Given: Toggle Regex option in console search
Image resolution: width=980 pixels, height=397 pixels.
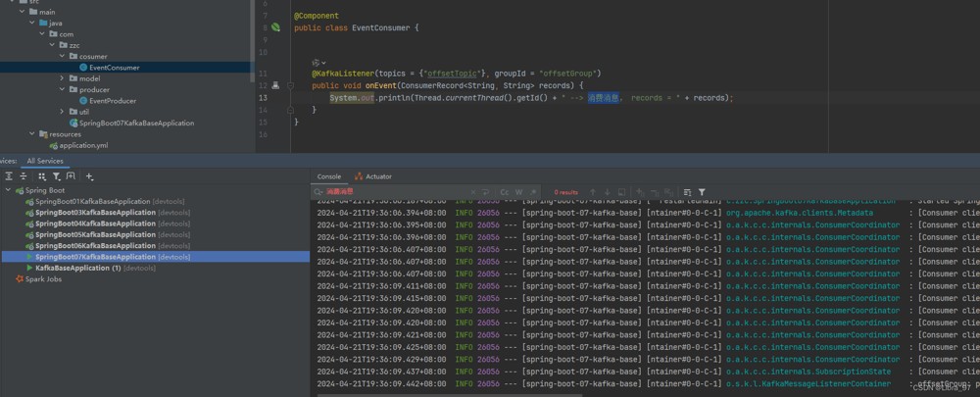Looking at the screenshot, I should (x=533, y=192).
